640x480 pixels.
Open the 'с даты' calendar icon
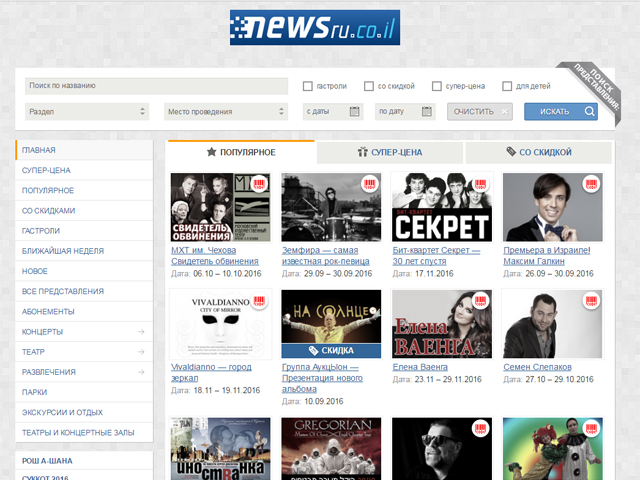tap(354, 111)
